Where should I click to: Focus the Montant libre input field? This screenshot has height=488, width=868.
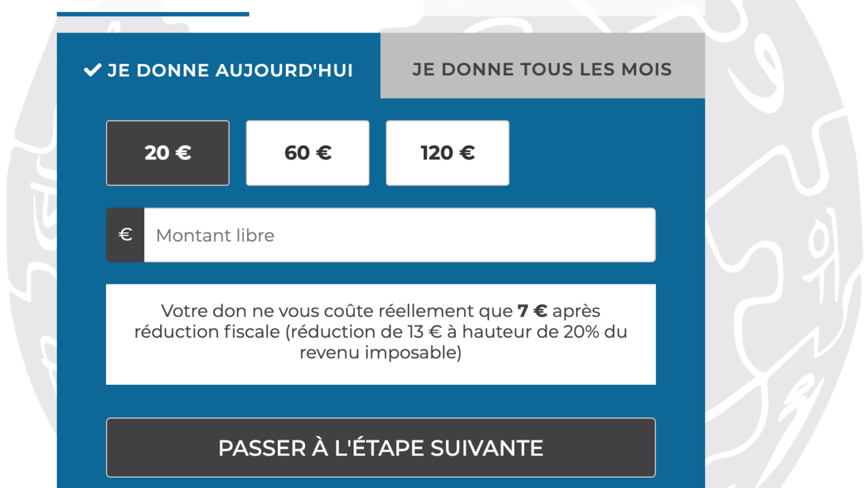click(x=400, y=235)
